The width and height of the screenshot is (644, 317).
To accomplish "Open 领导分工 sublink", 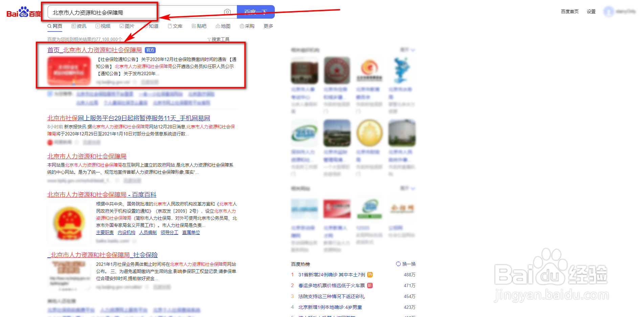I will (170, 232).
